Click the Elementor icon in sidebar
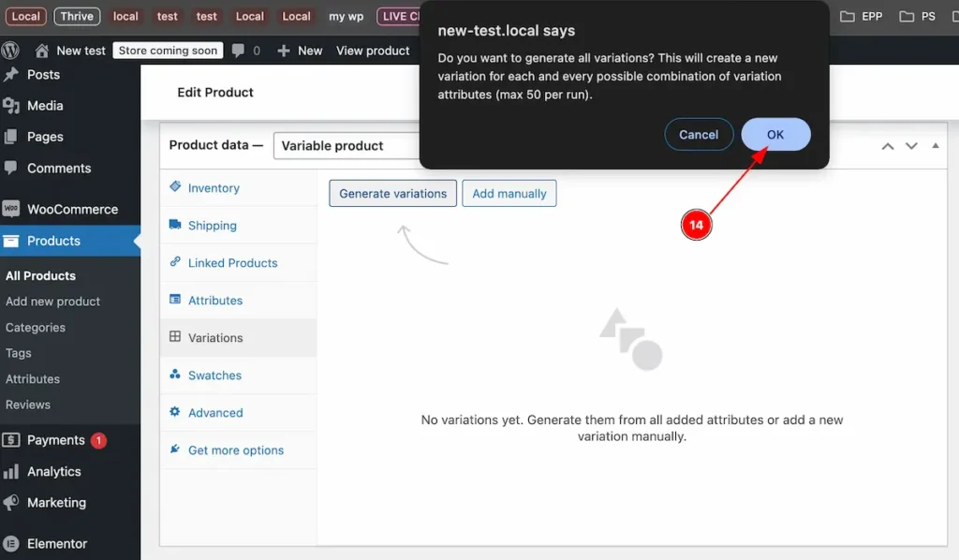The height and width of the screenshot is (560, 959). [x=11, y=543]
